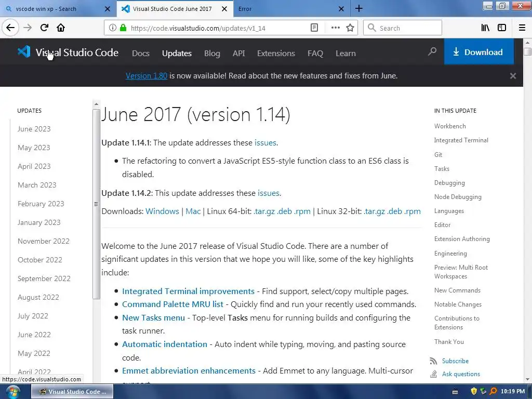Image resolution: width=532 pixels, height=399 pixels.
Task: Click the RSS Subscribe icon
Action: click(x=433, y=361)
